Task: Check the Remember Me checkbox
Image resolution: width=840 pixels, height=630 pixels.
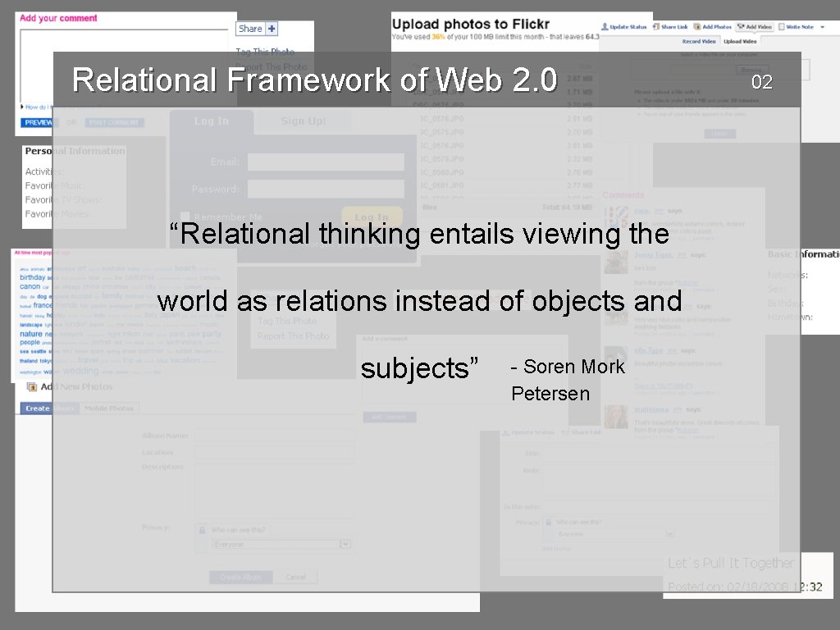Action: [185, 216]
